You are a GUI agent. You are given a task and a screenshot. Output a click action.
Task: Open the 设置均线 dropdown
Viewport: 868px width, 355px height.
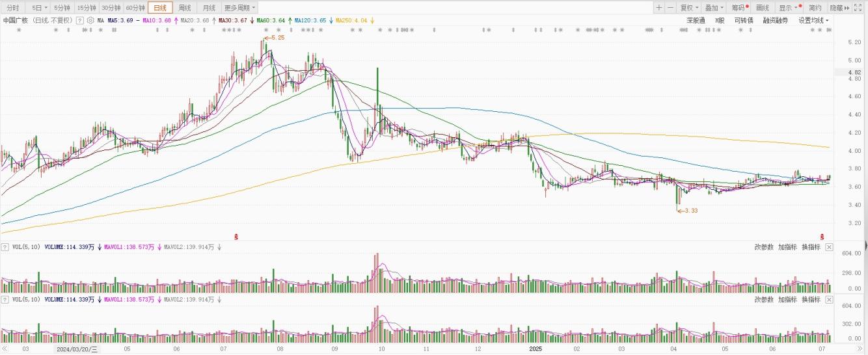813,20
